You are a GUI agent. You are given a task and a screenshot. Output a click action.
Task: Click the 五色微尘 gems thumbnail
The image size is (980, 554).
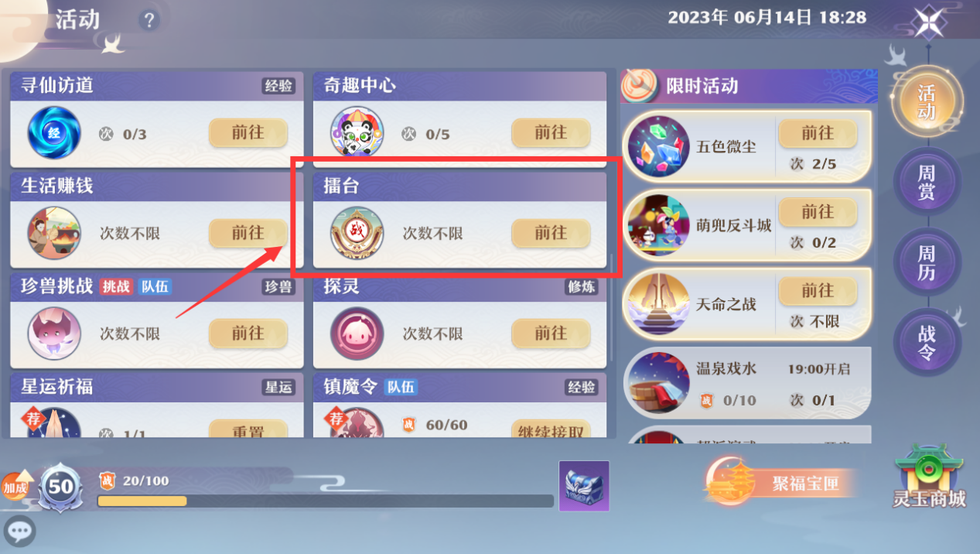pyautogui.click(x=658, y=146)
